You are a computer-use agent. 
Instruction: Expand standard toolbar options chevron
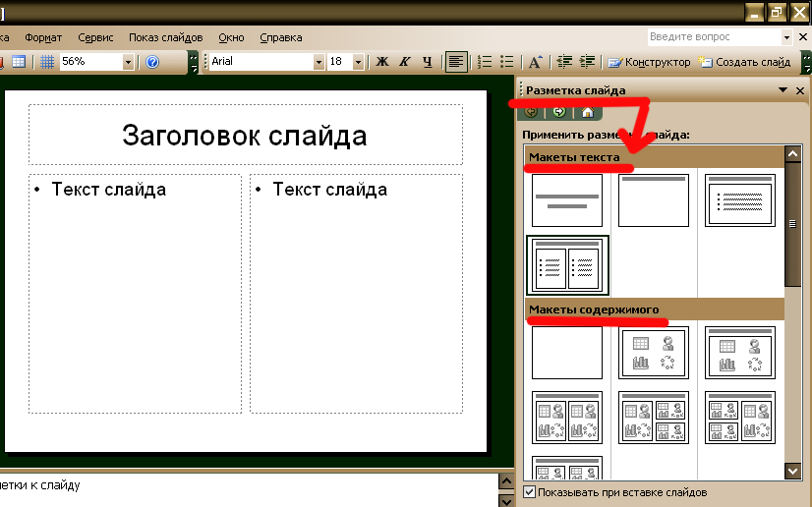[193, 62]
